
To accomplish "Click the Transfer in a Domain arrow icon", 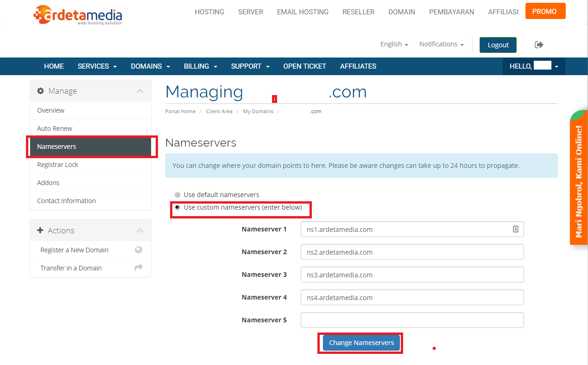I will click(139, 268).
